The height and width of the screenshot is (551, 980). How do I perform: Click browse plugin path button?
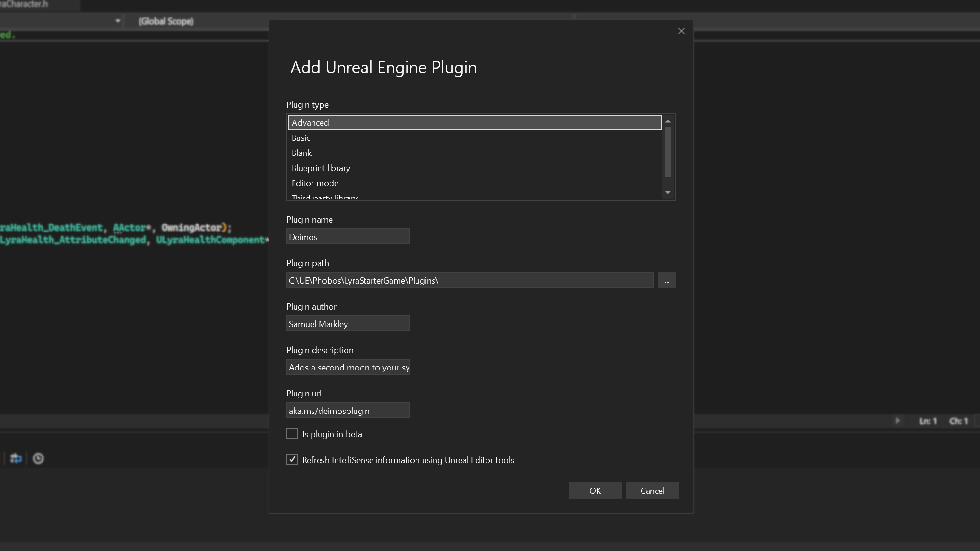point(667,280)
